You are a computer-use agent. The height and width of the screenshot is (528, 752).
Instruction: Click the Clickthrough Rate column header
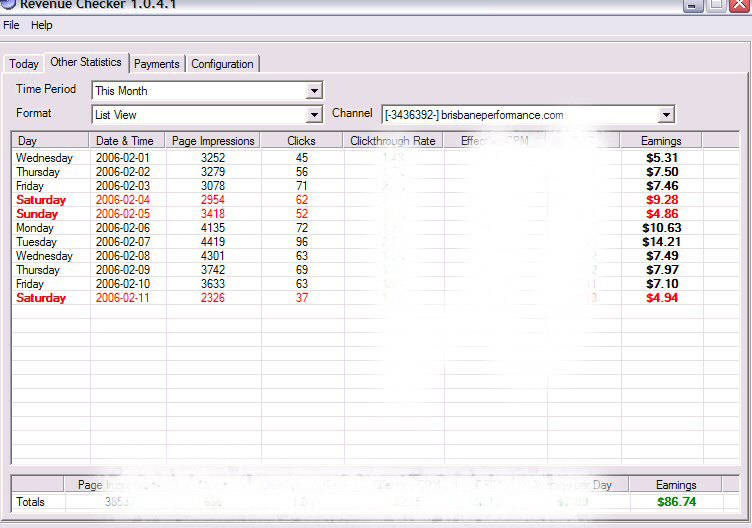click(393, 141)
